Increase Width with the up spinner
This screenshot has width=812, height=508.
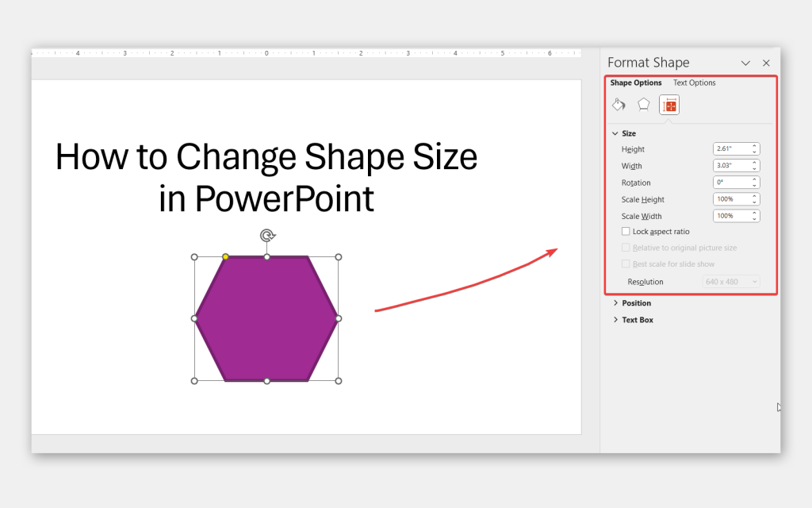pyautogui.click(x=755, y=162)
